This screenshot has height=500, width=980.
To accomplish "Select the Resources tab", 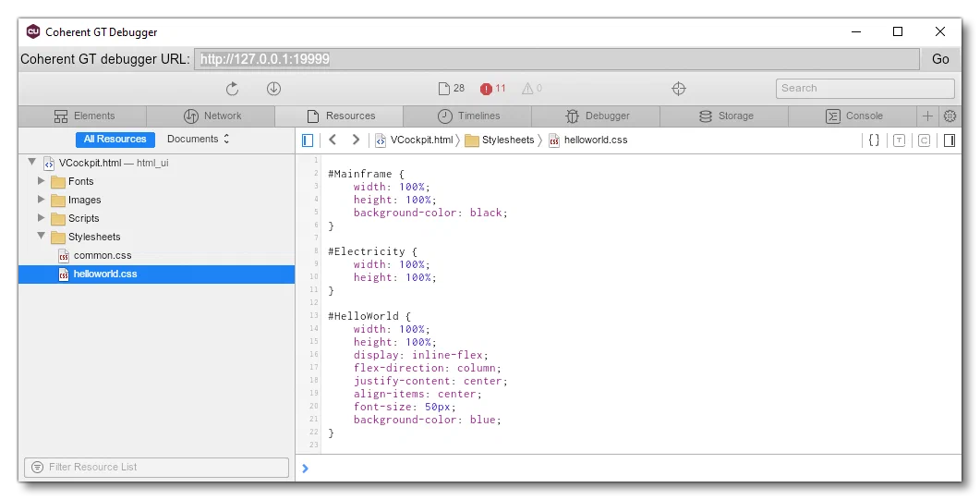I will point(339,116).
